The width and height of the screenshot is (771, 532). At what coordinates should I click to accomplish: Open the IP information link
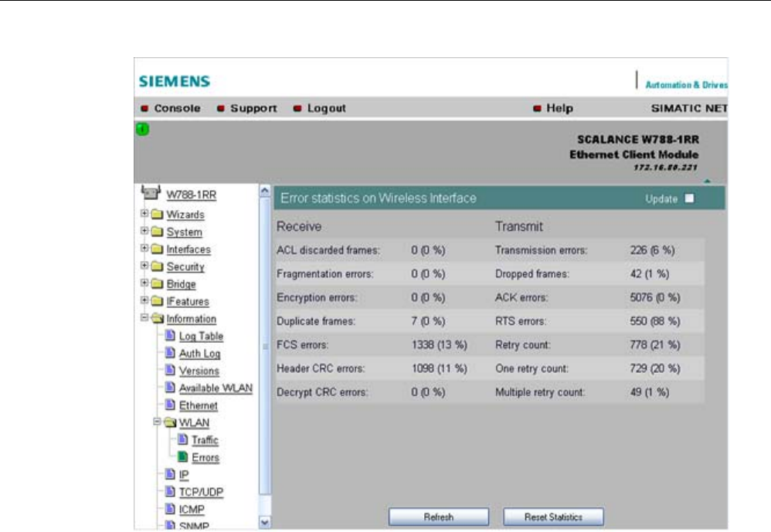point(184,475)
